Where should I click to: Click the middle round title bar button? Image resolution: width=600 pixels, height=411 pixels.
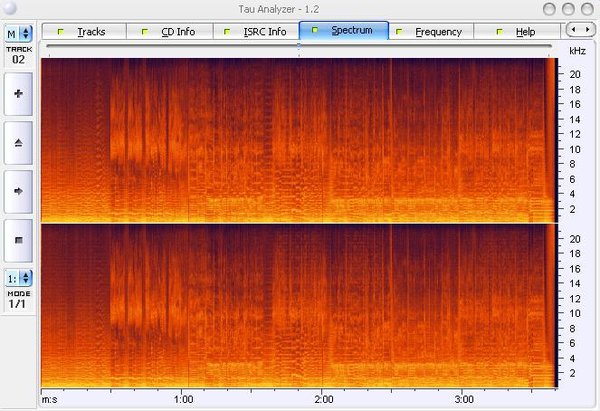(569, 9)
